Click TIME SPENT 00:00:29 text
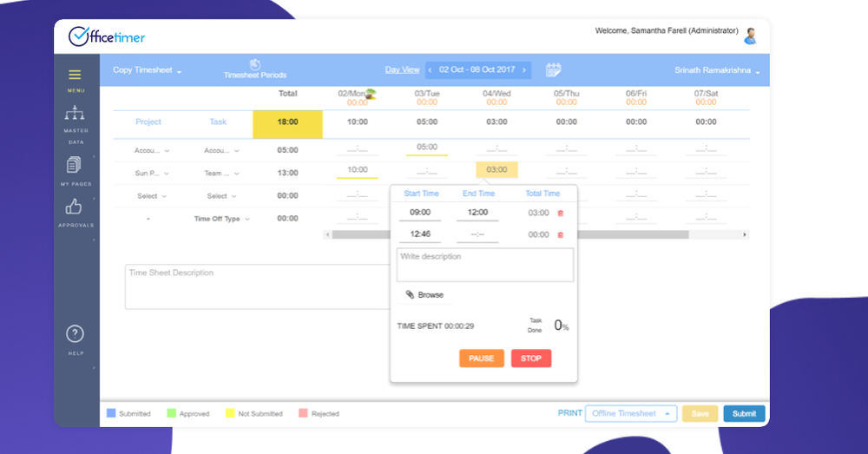The image size is (868, 454). click(x=436, y=326)
